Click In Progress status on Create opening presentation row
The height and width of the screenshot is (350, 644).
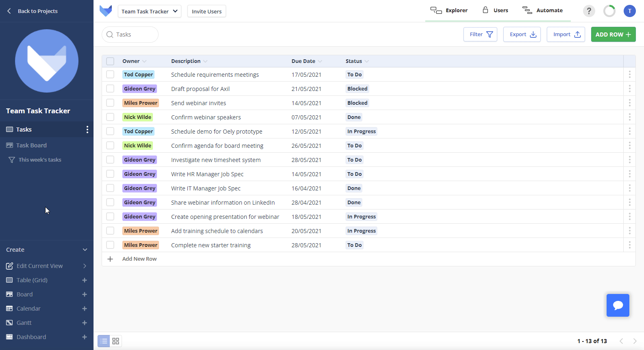361,217
